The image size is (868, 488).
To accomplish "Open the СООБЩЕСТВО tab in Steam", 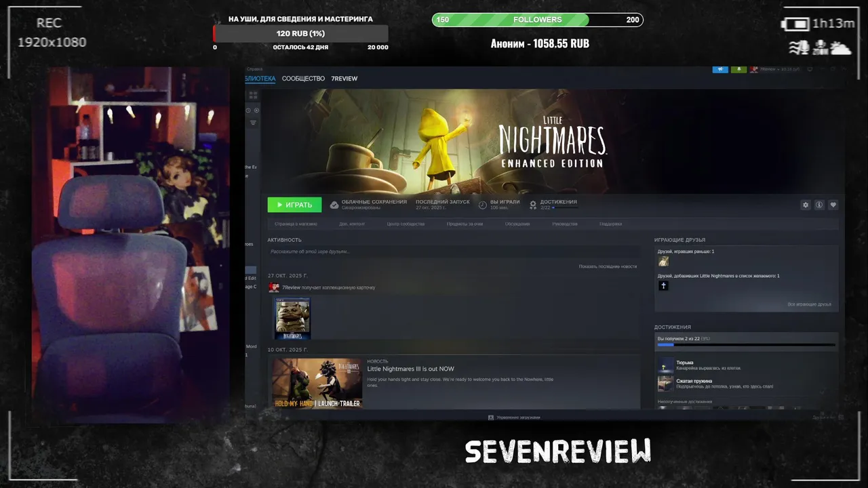I will (303, 79).
